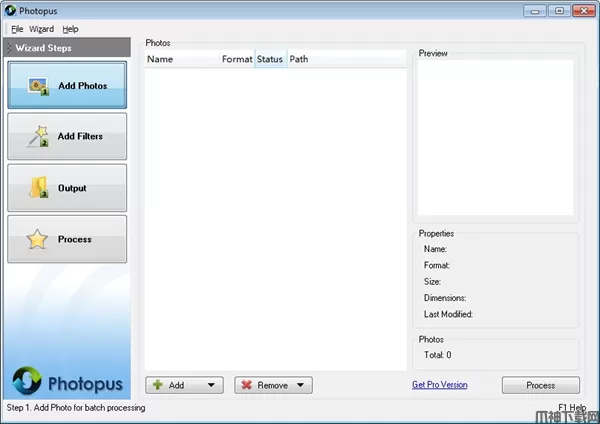The image size is (600, 424).
Task: Click the 'Dimensions:' property label
Action: (x=445, y=298)
